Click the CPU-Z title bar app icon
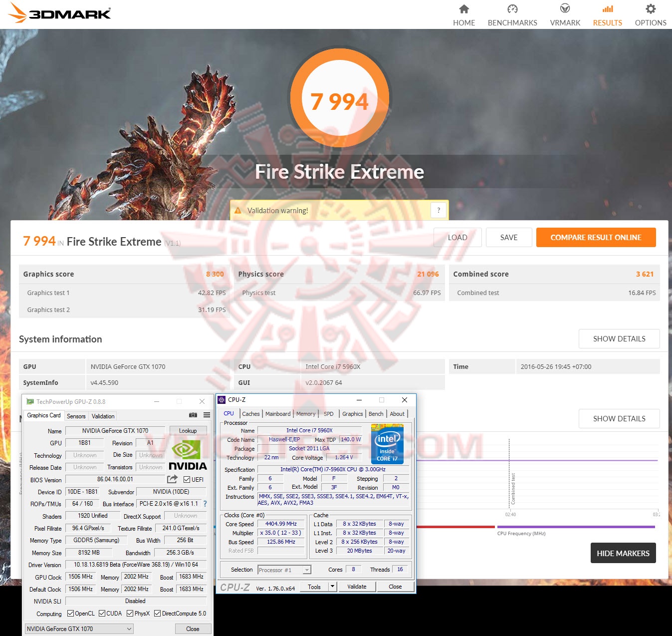Image resolution: width=672 pixels, height=636 pixels. click(x=222, y=400)
